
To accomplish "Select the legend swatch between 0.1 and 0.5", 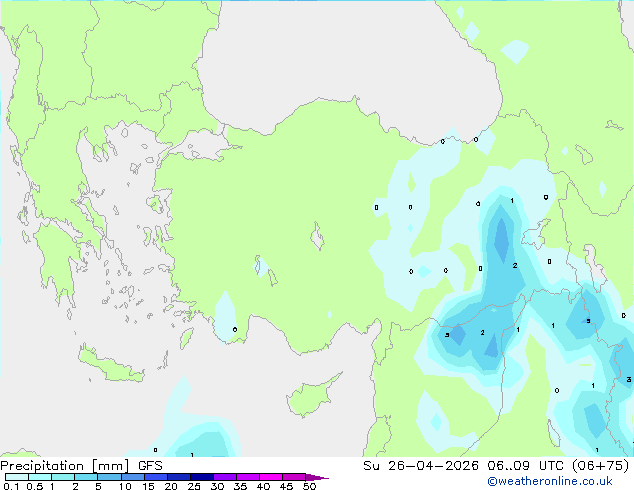I will (17, 477).
